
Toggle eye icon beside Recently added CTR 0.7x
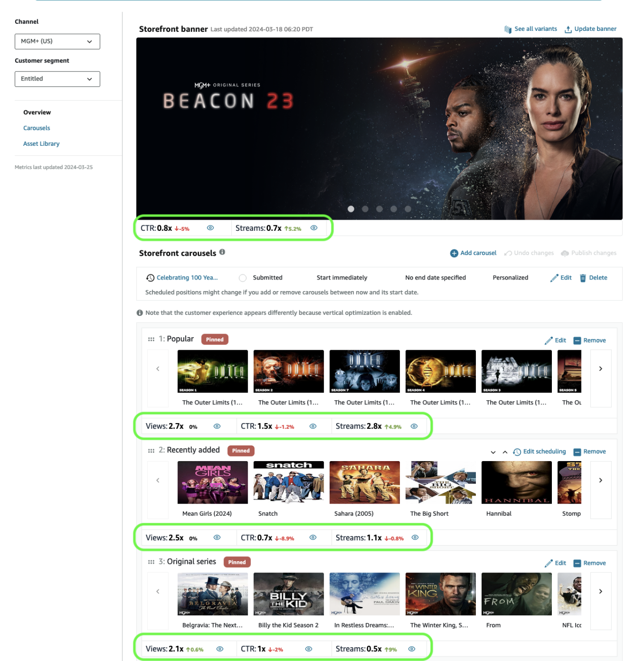(313, 538)
